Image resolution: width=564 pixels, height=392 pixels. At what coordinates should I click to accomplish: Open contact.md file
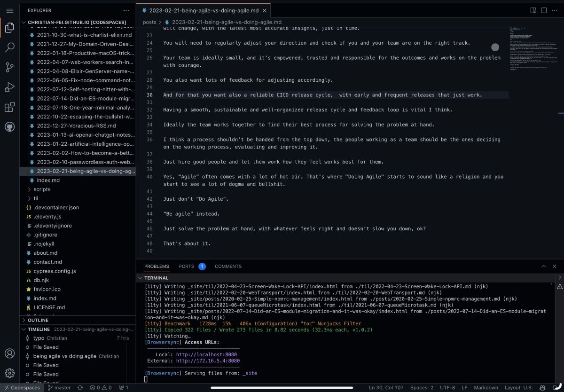pos(78,262)
